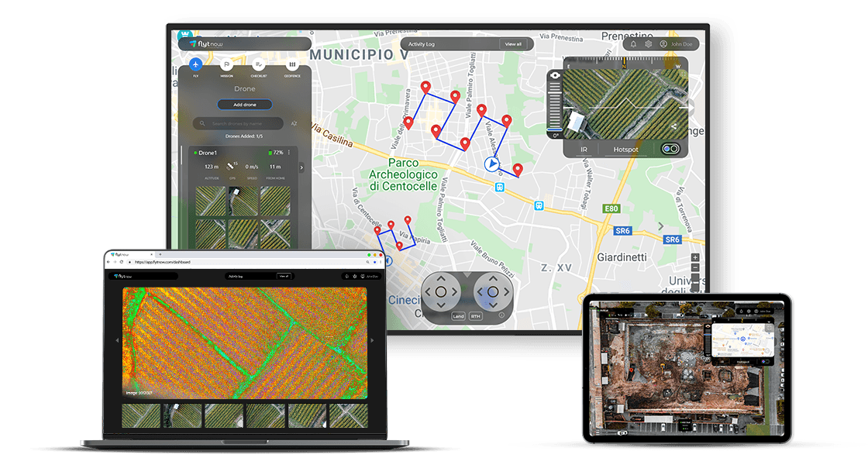Expand the drone panel side arrow
The image size is (868, 465).
point(301,167)
